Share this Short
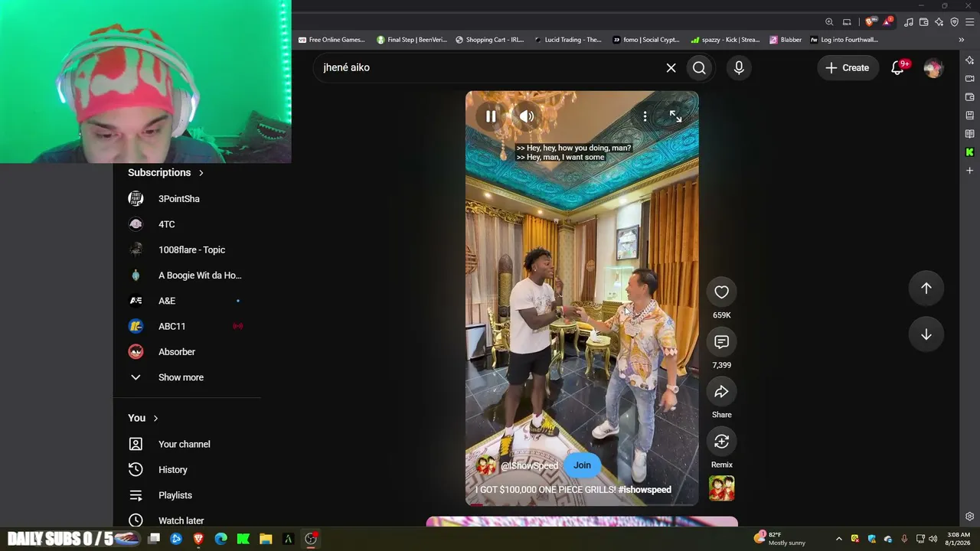 point(721,391)
